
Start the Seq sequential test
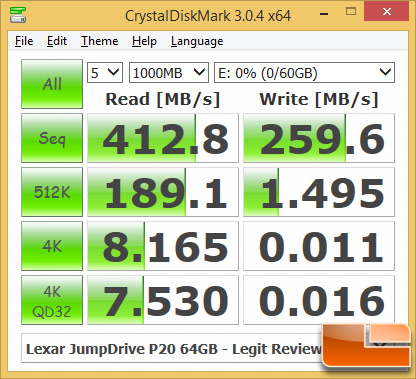(52, 138)
